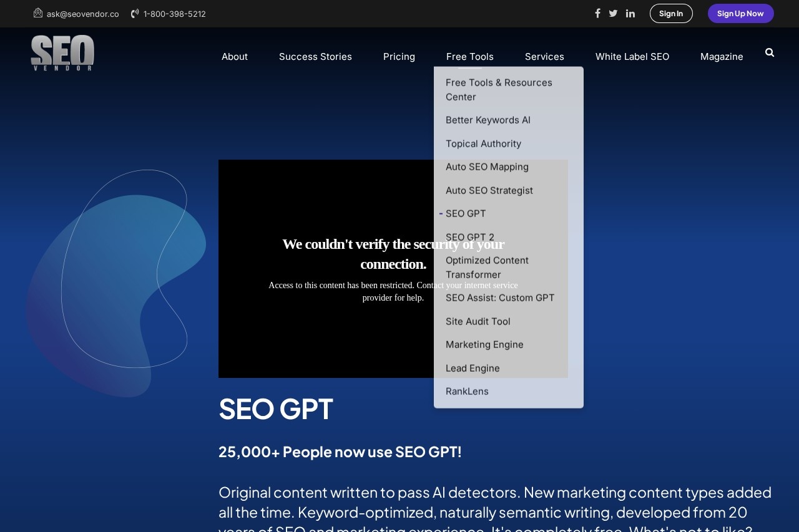This screenshot has height=532, width=799.
Task: Click the phone icon beside number
Action: (135, 14)
